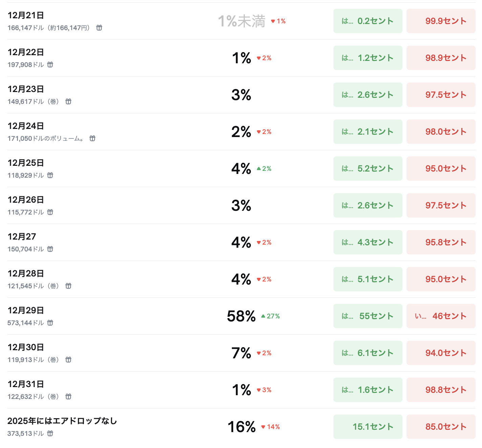Click gift icon beside 118,929ドル volume

50,175
